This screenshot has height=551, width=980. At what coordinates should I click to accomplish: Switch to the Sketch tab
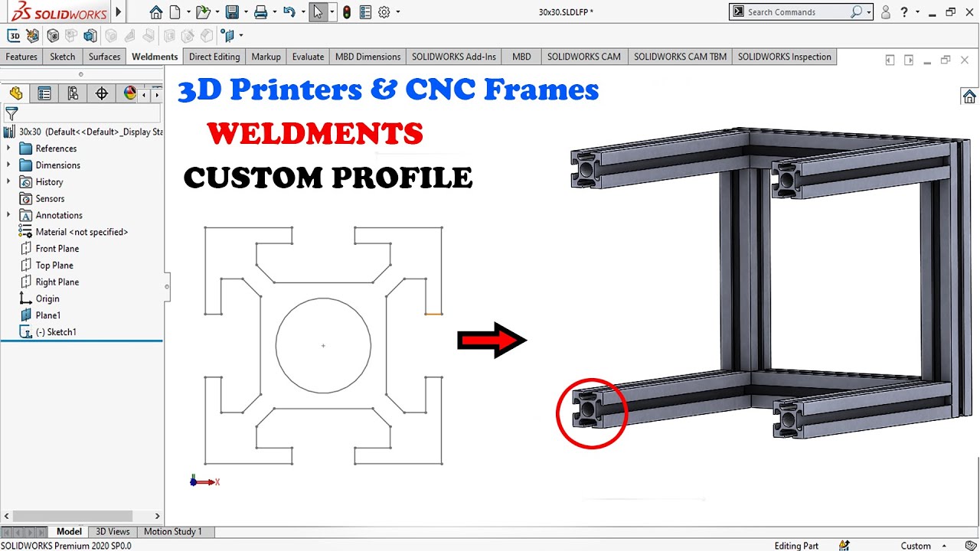[63, 57]
